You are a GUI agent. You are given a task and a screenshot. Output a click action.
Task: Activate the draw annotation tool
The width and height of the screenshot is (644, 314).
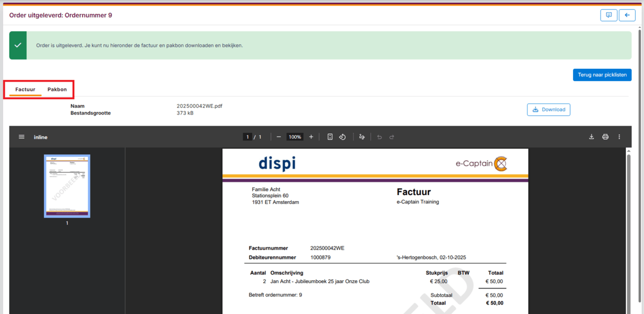362,137
